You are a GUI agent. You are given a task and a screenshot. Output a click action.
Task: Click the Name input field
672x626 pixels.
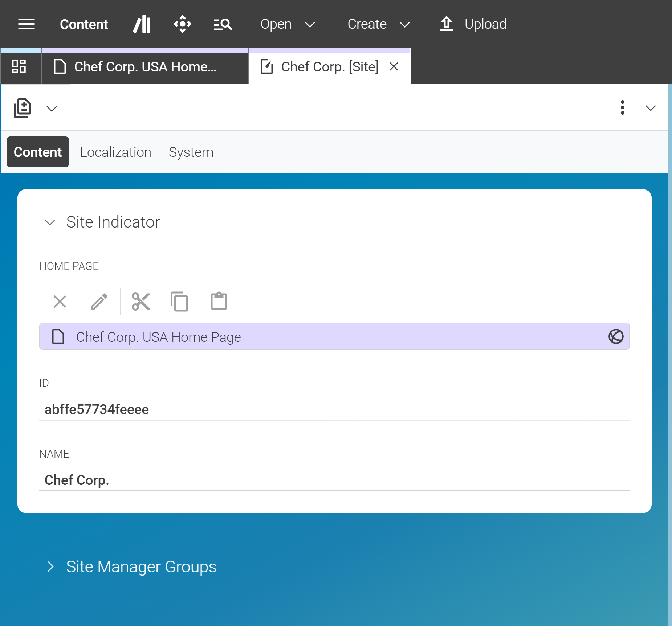pyautogui.click(x=334, y=480)
